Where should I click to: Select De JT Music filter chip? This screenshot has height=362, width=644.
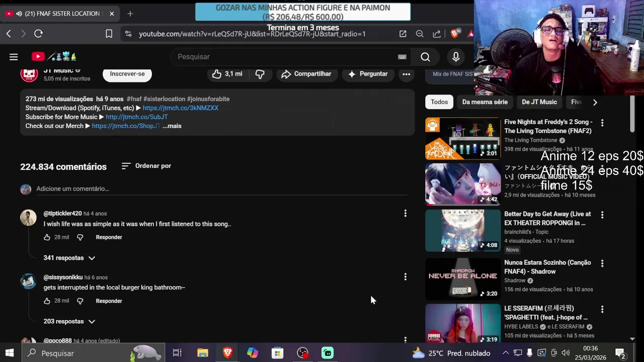pos(539,102)
